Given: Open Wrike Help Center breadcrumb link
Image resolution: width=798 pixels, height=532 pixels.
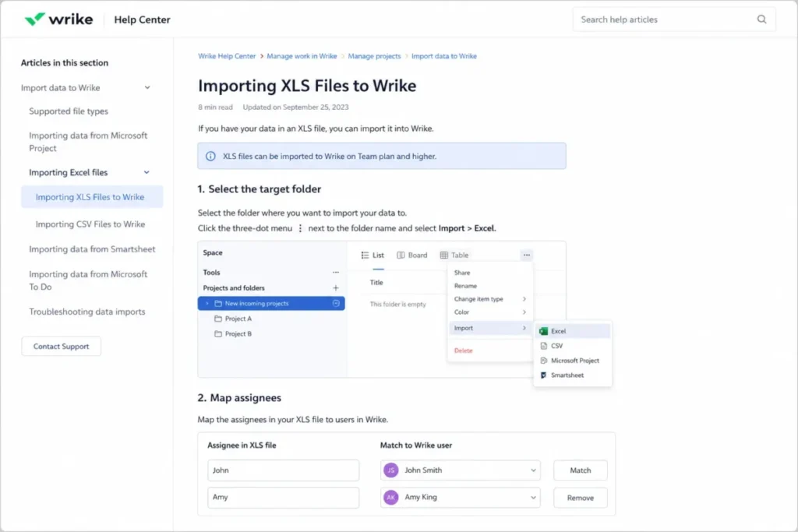Looking at the screenshot, I should pos(227,56).
